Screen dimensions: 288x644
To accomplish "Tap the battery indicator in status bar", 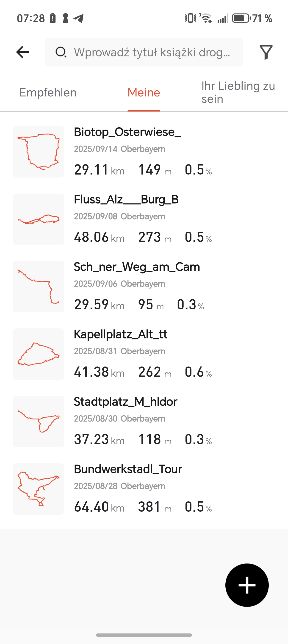I will tap(241, 18).
